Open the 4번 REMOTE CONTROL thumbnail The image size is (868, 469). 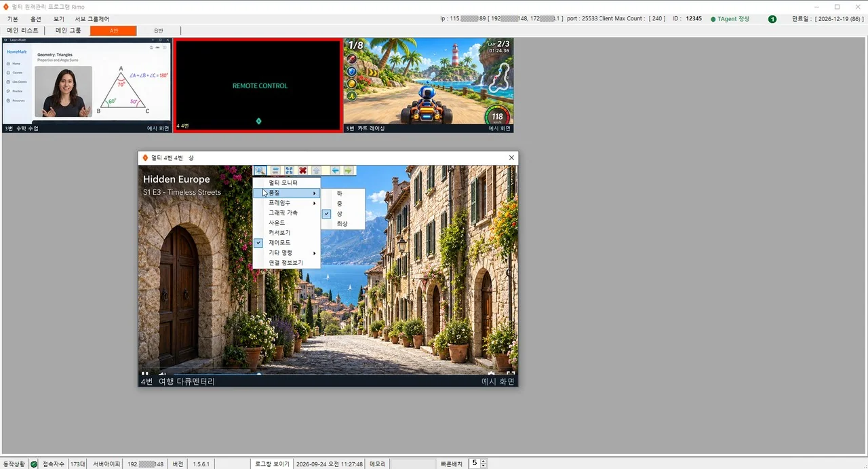pyautogui.click(x=258, y=85)
